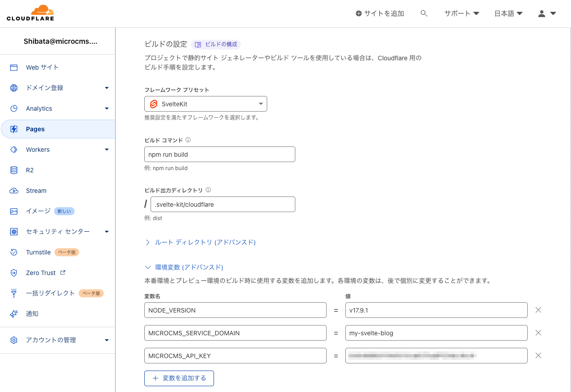Open the Pages sidebar menu item
Viewport: 571px width, 392px height.
35,129
